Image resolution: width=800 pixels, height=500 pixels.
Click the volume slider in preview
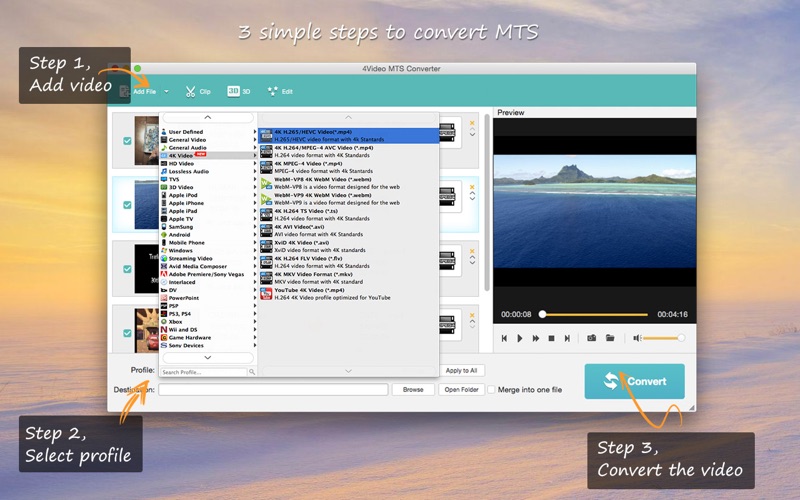663,338
